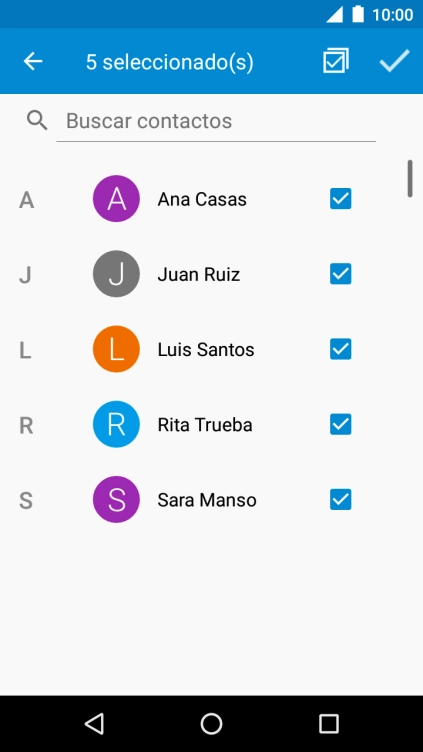
Task: Confirm selection with the checkmark icon
Action: tap(394, 61)
